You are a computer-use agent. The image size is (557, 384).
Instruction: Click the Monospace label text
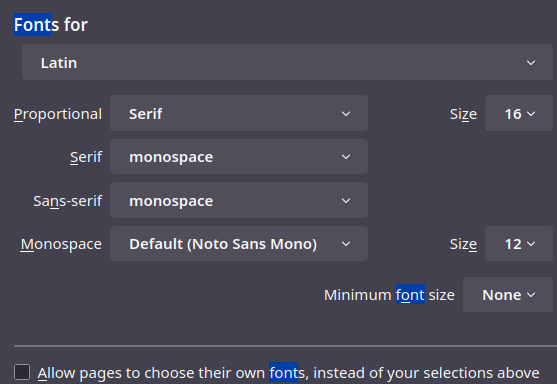click(x=61, y=244)
